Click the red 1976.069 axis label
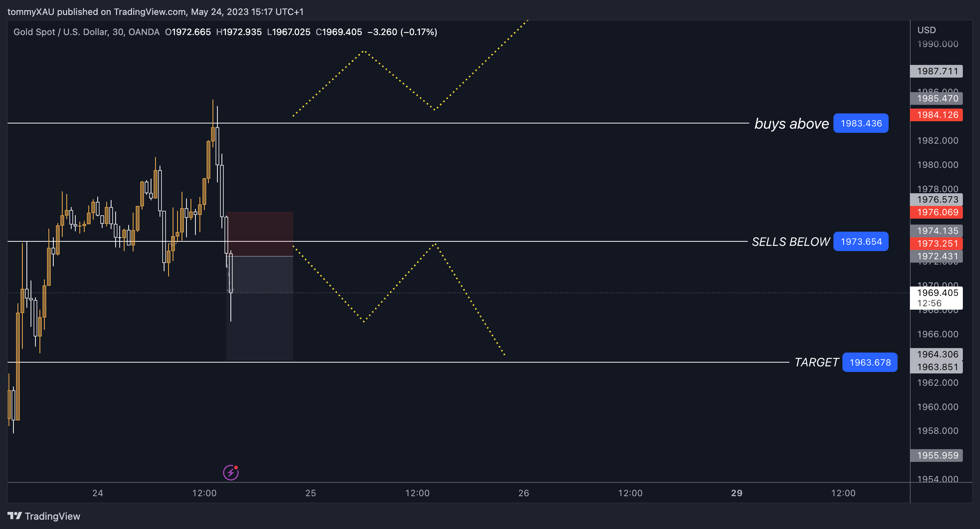The image size is (980, 529). [x=936, y=212]
